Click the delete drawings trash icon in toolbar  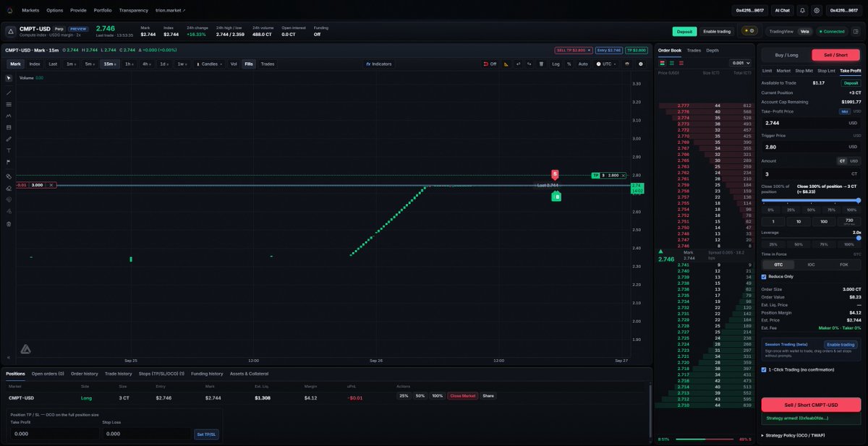coord(542,64)
